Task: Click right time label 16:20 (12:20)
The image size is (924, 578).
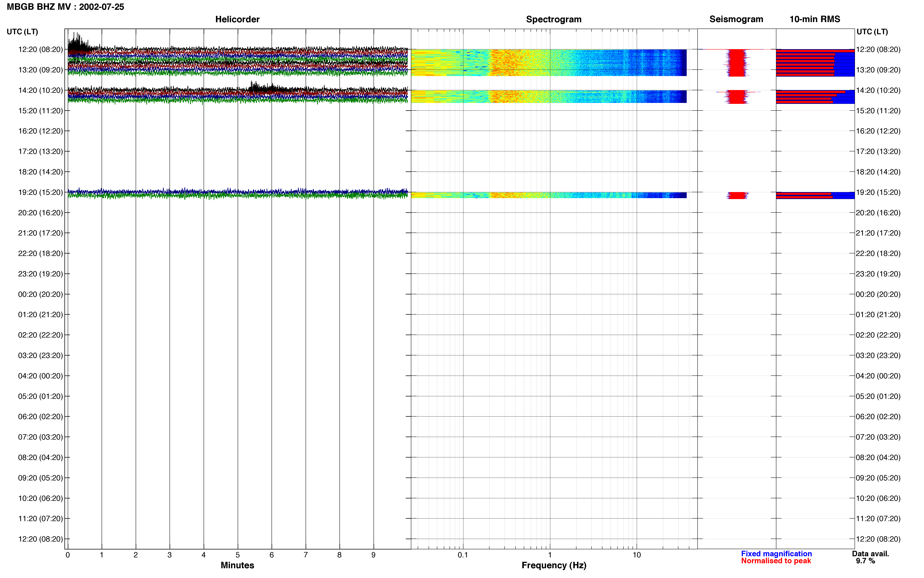Action: [x=878, y=131]
